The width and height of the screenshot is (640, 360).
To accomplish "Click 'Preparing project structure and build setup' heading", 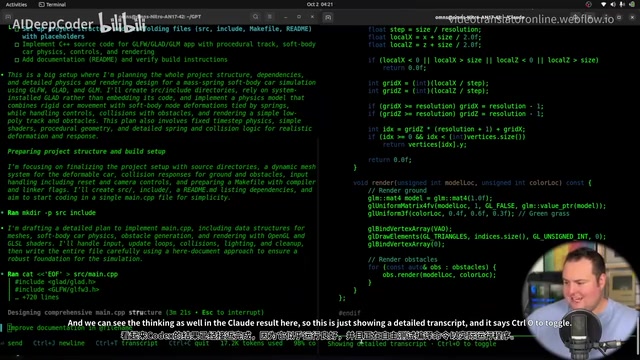I will (x=87, y=151).
